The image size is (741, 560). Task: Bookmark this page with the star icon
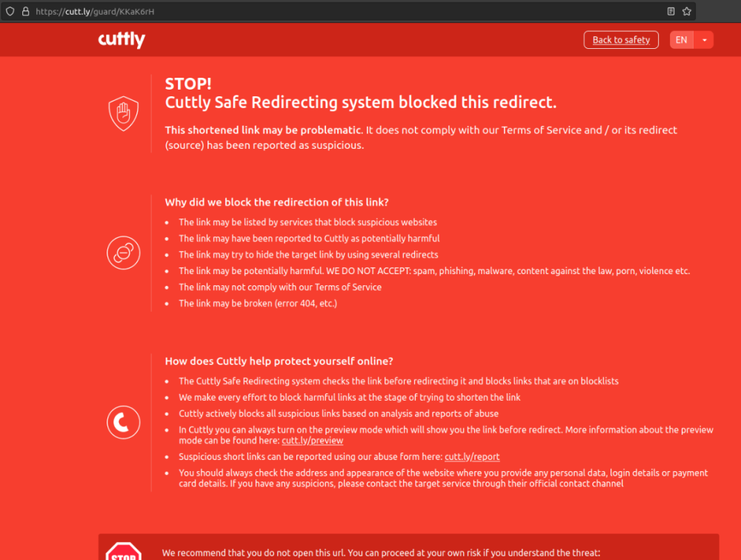(x=686, y=12)
